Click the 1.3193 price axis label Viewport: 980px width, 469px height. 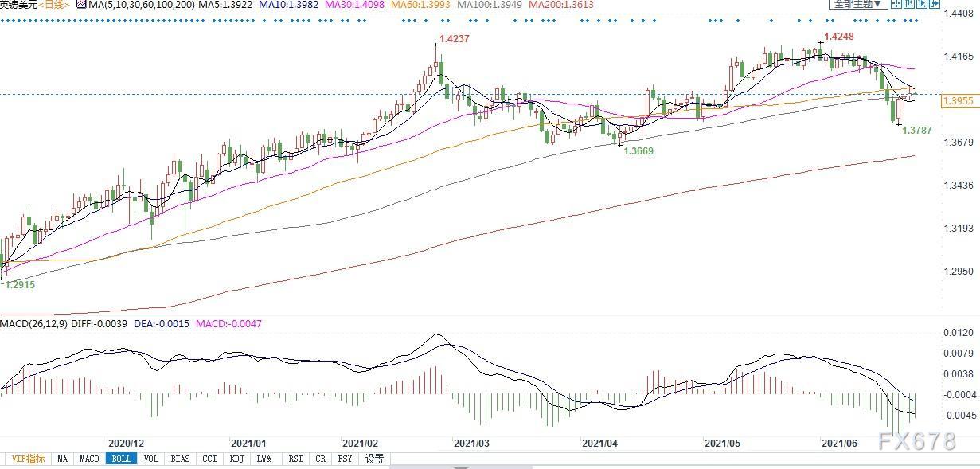(x=959, y=229)
